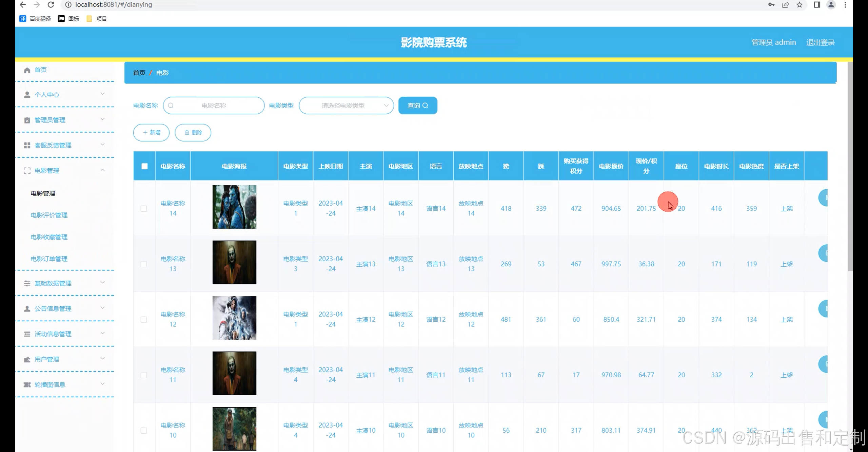This screenshot has height=452, width=868.
Task: Click the browser back arrow
Action: coord(23,5)
